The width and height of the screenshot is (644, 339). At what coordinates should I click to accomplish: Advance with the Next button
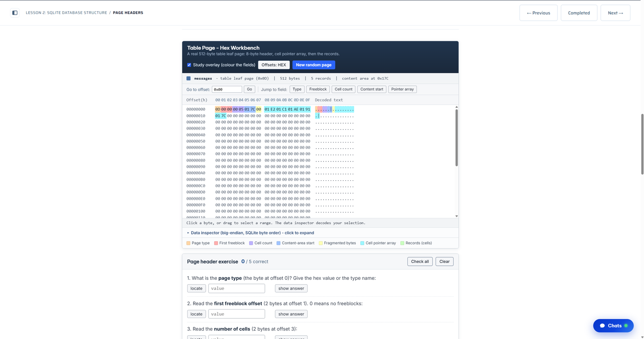tap(615, 13)
